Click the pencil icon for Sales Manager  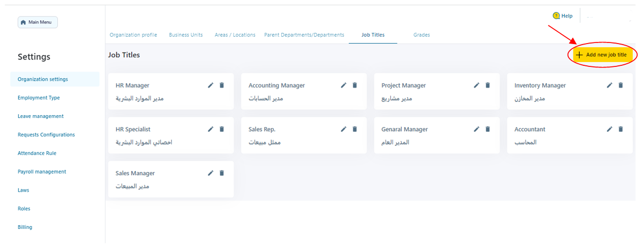coord(211,173)
